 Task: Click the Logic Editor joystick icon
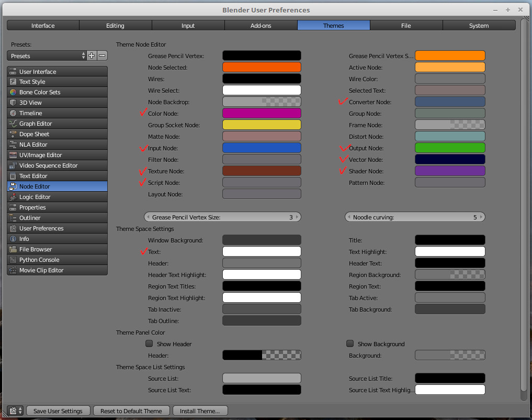[13, 197]
